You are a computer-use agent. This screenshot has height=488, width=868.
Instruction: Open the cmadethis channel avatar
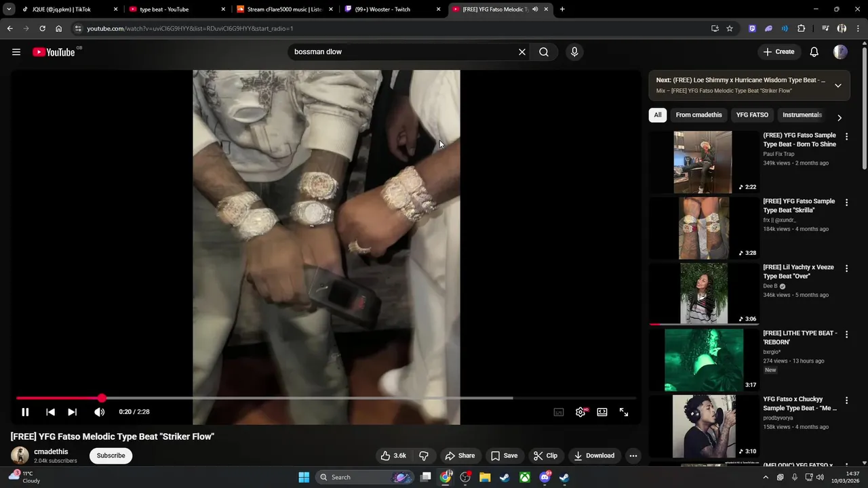click(x=20, y=455)
